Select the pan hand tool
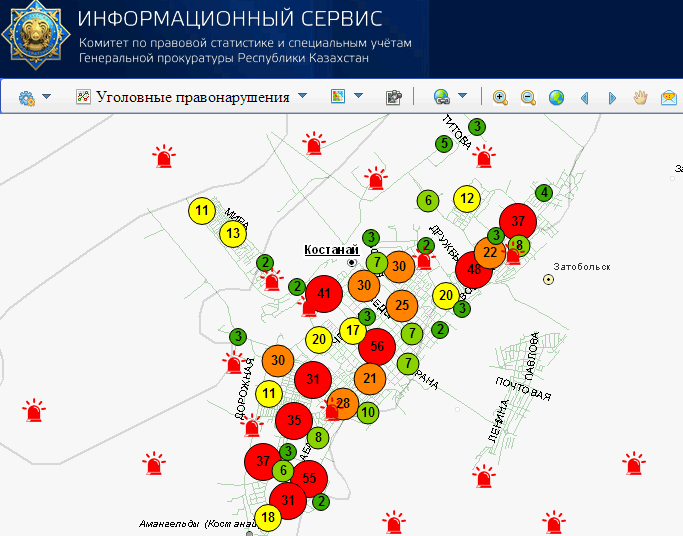 coord(640,97)
